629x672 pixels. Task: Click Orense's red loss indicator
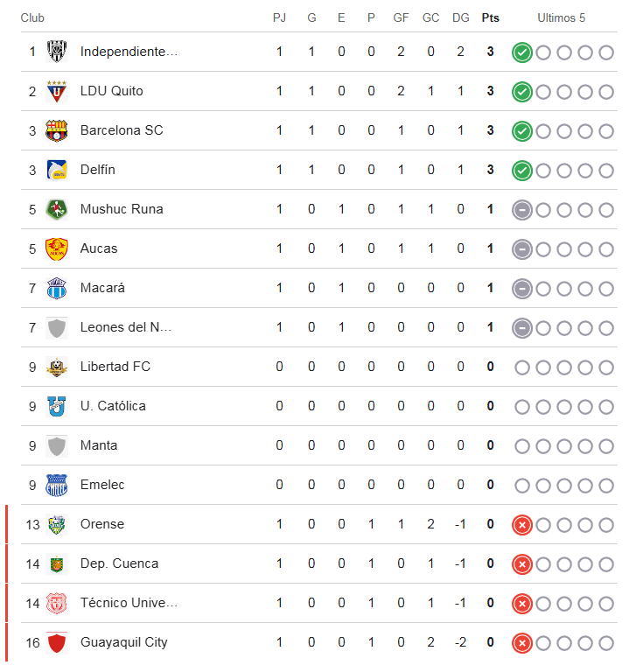pyautogui.click(x=522, y=525)
